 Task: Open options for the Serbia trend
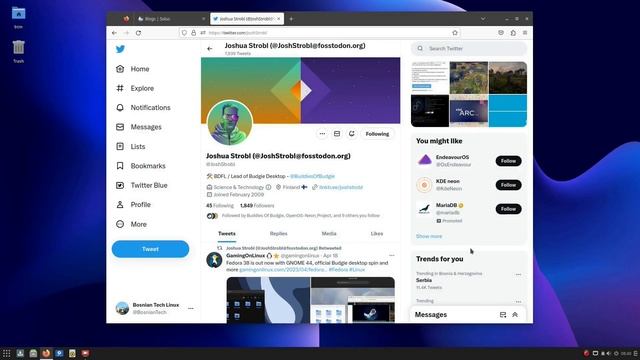(518, 275)
